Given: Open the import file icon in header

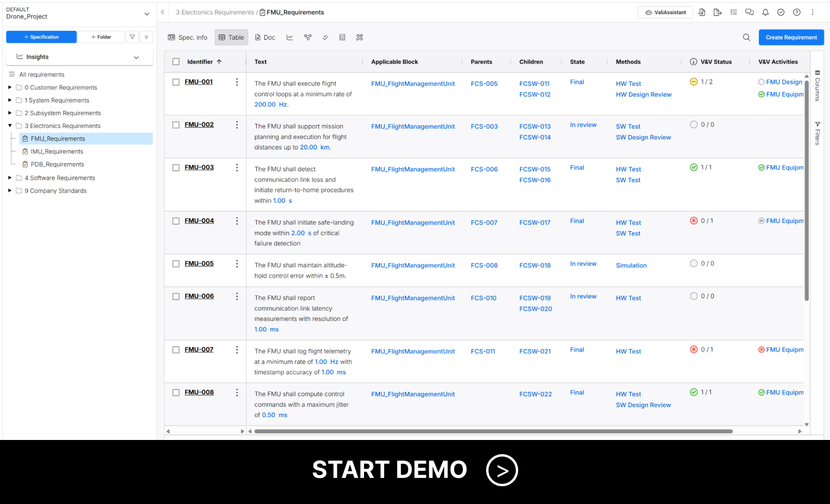Looking at the screenshot, I should click(702, 12).
